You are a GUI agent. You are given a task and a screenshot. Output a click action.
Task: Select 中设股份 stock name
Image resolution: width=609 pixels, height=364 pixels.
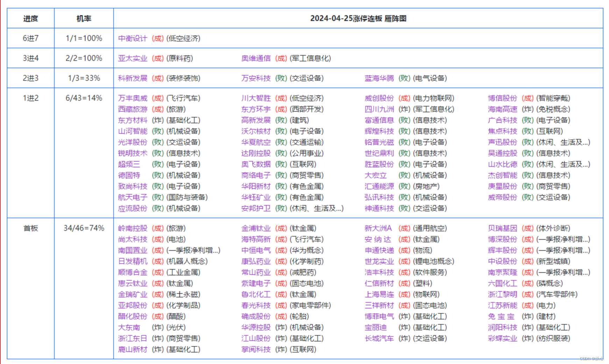click(503, 261)
